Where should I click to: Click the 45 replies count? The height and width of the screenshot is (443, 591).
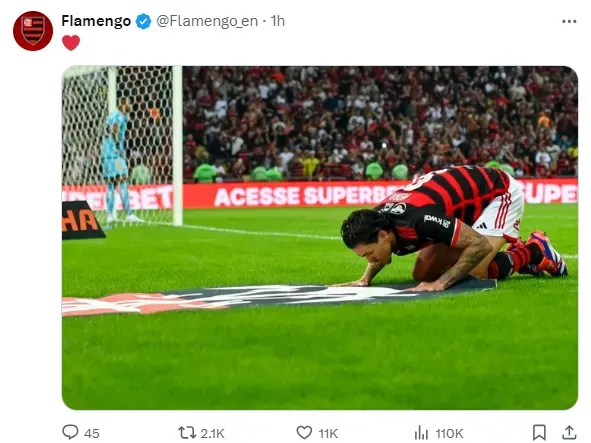92,434
